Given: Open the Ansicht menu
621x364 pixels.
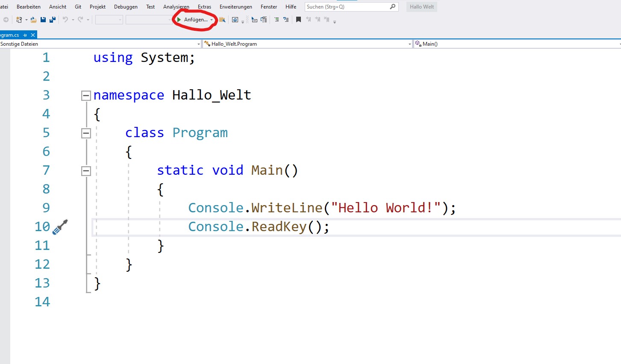Looking at the screenshot, I should pyautogui.click(x=58, y=7).
